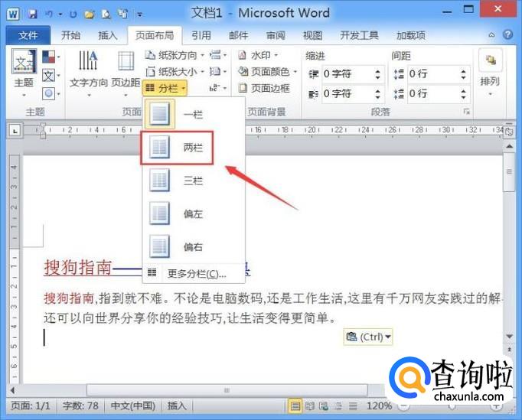Click the Undo icon in quick access toolbar
Viewport: 522px width, 420px height.
click(49, 14)
